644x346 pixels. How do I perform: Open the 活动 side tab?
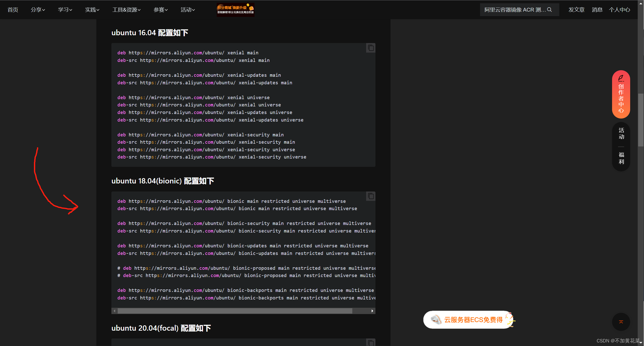coord(621,133)
